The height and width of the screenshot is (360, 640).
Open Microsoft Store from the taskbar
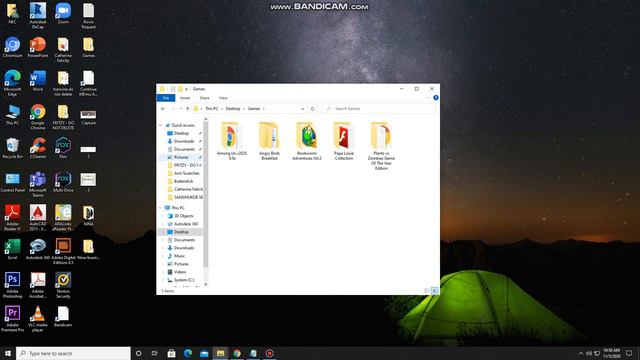pos(171,353)
